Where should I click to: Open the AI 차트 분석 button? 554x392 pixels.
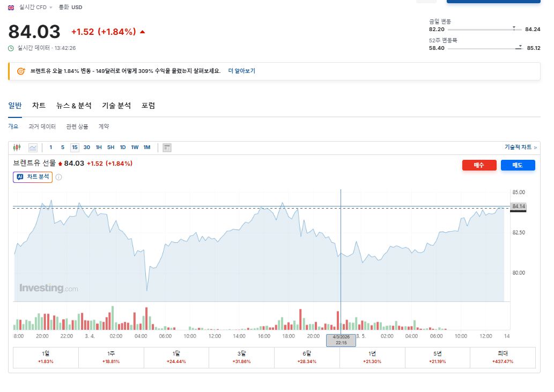tap(33, 177)
